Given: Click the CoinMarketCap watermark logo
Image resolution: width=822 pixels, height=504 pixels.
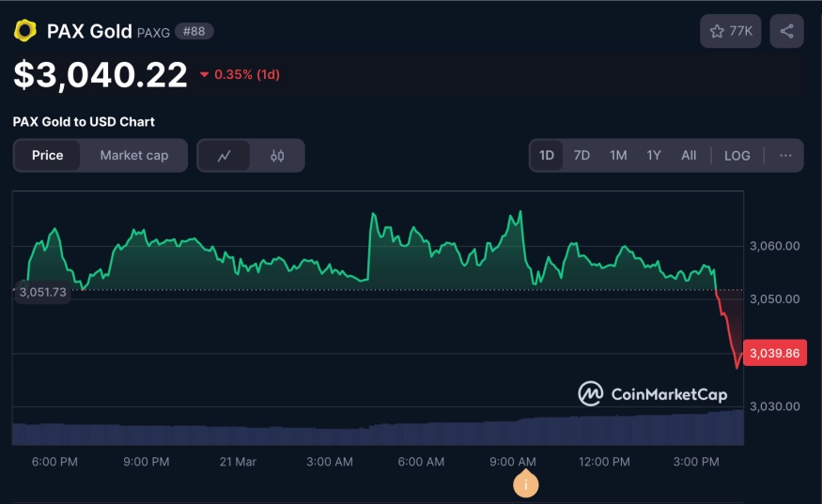Looking at the screenshot, I should (652, 394).
